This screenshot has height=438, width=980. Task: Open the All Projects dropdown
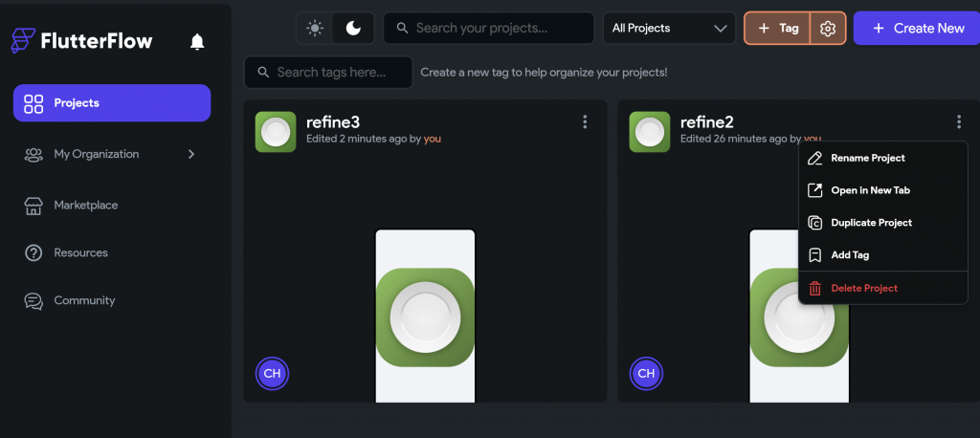(x=669, y=29)
